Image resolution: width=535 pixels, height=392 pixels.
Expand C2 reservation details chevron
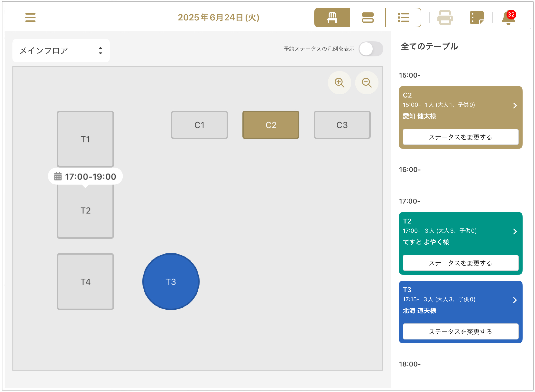coord(515,106)
